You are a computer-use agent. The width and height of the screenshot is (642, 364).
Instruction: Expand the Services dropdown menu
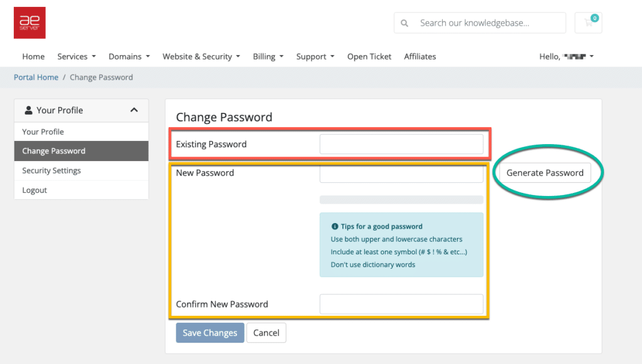point(76,56)
